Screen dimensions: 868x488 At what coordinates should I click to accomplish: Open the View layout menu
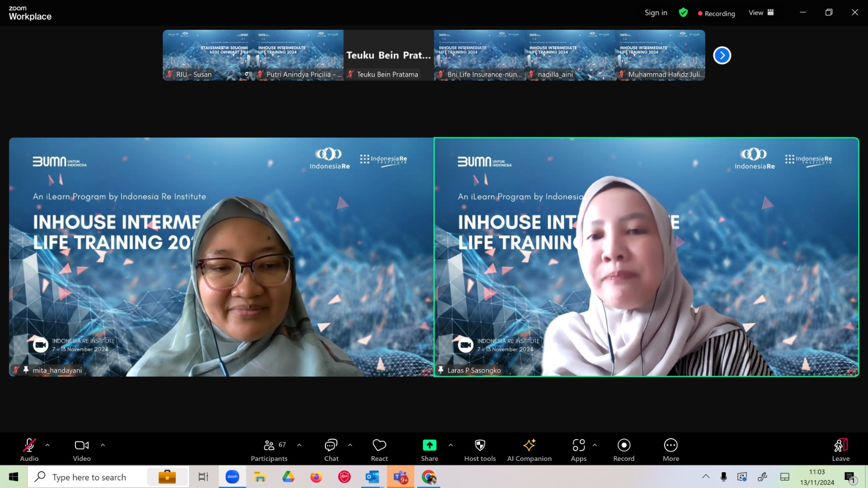(761, 12)
